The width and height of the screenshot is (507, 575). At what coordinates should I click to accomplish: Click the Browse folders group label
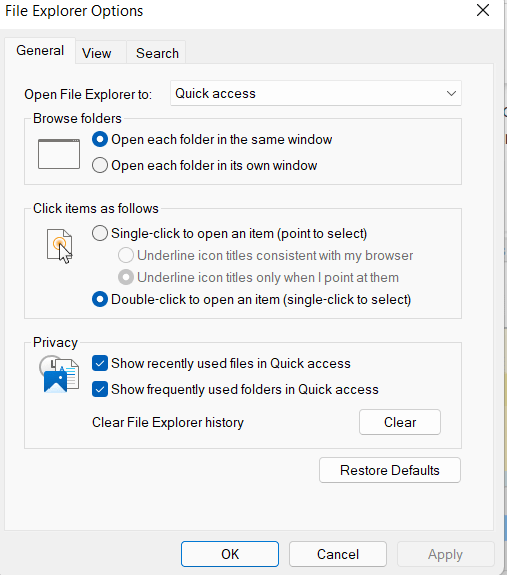point(77,118)
